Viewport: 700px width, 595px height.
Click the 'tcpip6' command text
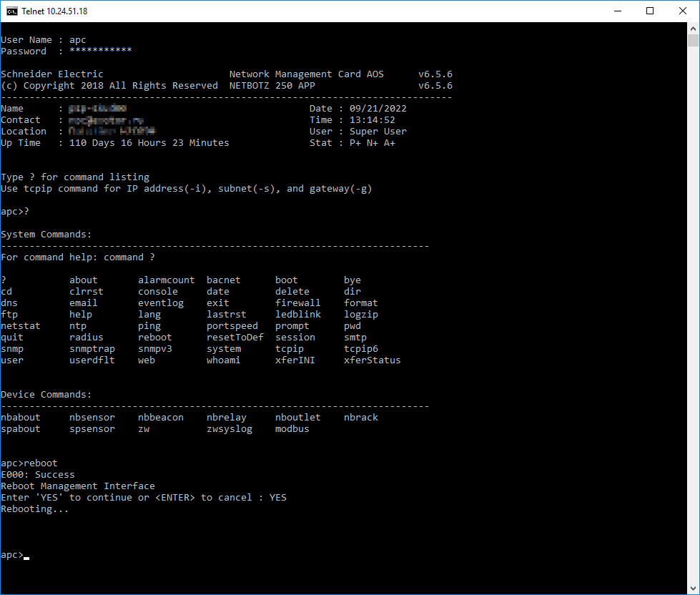click(360, 348)
